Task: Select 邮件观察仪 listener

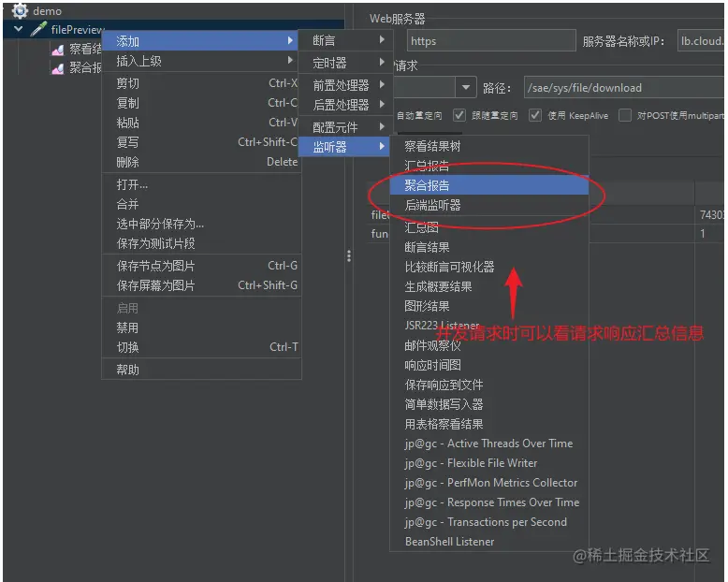Action: pyautogui.click(x=489, y=345)
